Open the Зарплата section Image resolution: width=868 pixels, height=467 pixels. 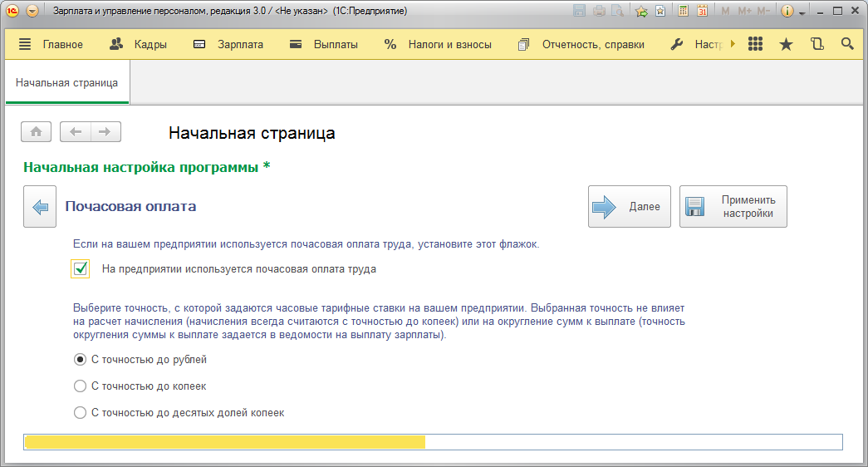(240, 44)
